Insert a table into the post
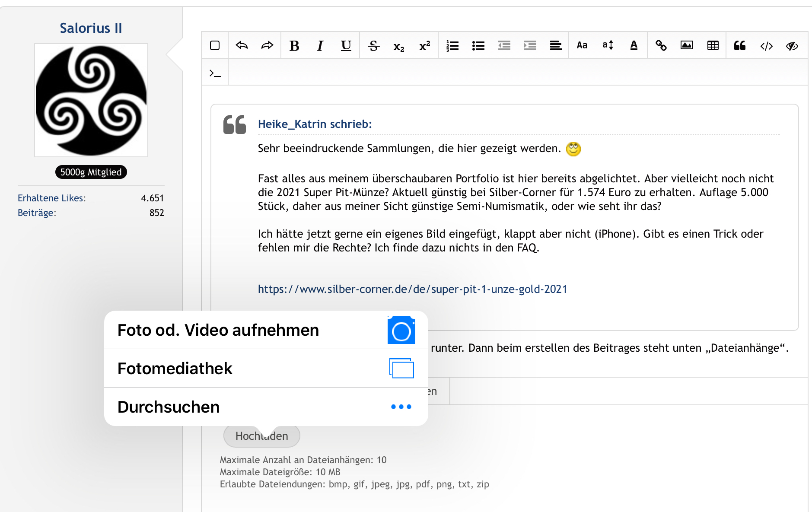The height and width of the screenshot is (512, 812). [x=713, y=46]
